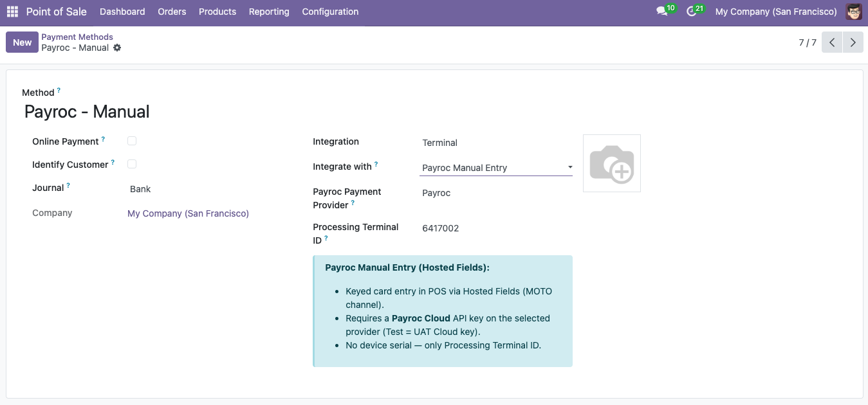Expand the Integrate with dropdown

click(x=496, y=168)
